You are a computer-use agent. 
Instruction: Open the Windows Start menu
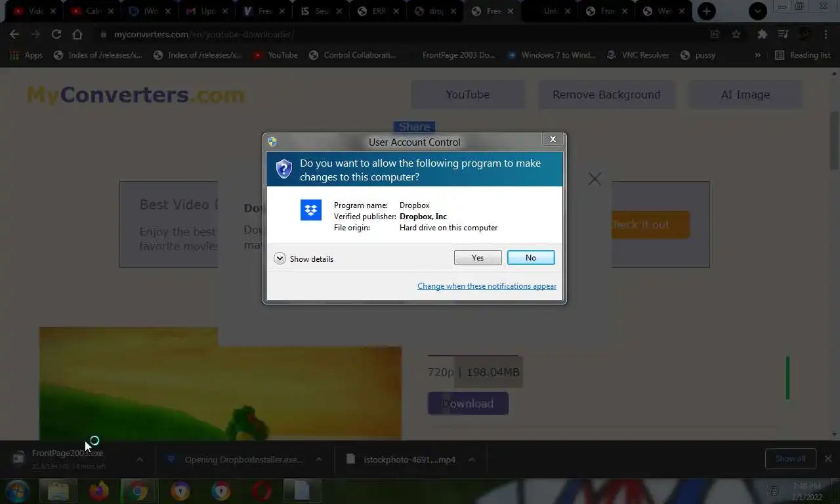[16, 491]
